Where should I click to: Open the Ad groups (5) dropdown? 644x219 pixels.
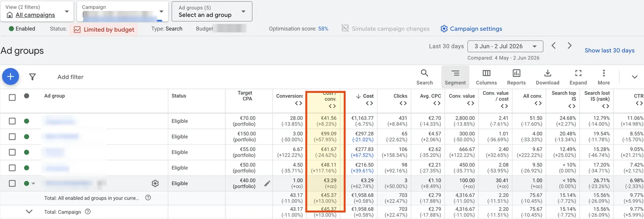pos(212,11)
